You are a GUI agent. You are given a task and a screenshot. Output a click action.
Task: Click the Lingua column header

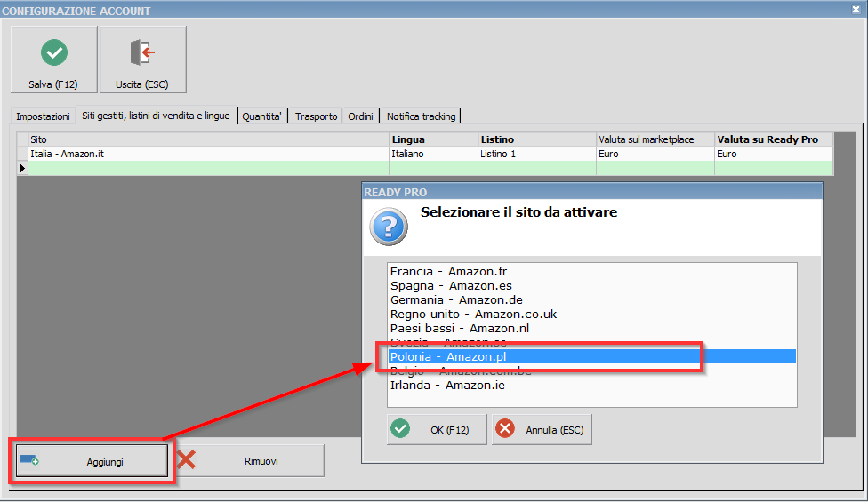click(x=433, y=139)
